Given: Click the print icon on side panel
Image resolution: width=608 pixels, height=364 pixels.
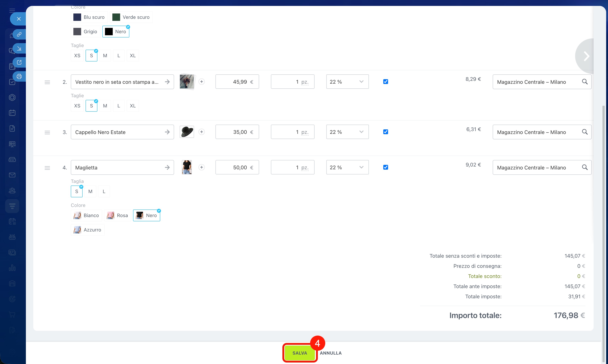Looking at the screenshot, I should 19,77.
